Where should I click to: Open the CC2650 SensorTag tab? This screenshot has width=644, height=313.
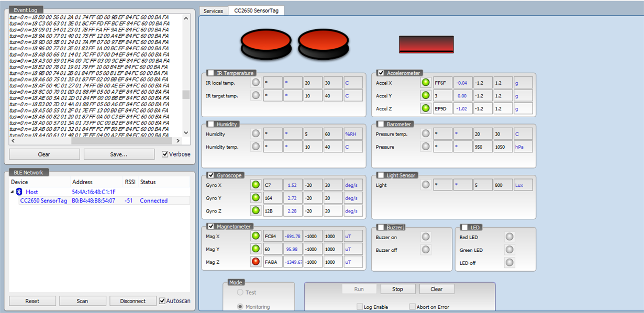point(256,10)
